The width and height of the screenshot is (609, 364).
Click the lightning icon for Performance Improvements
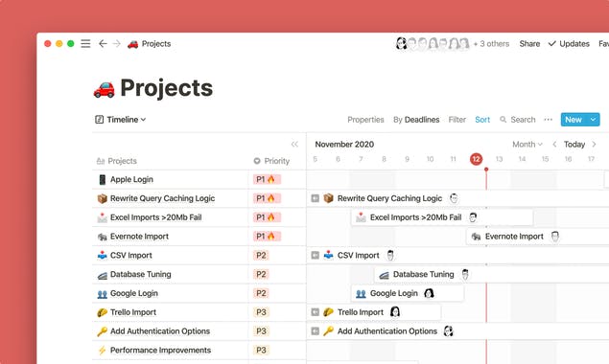[x=103, y=351]
